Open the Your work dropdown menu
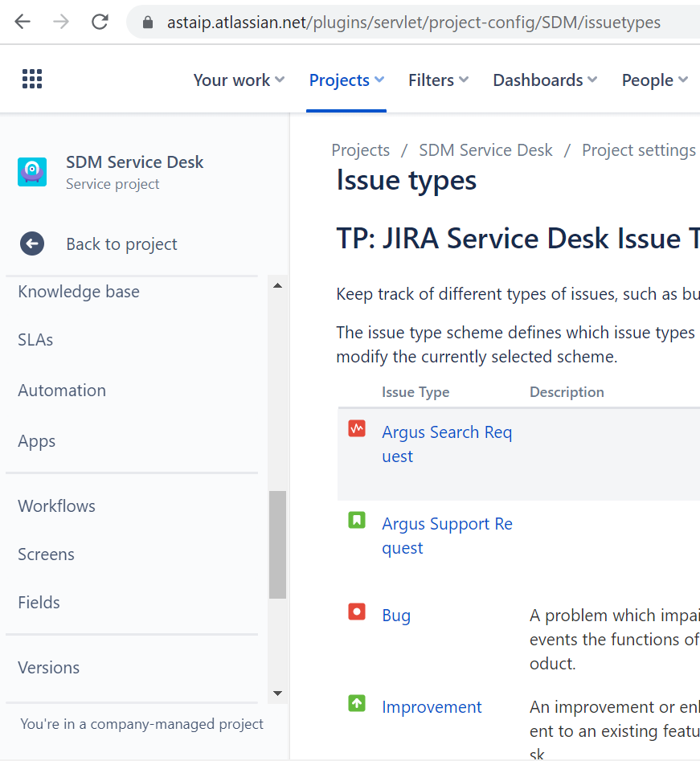Image resolution: width=700 pixels, height=761 pixels. 239,80
